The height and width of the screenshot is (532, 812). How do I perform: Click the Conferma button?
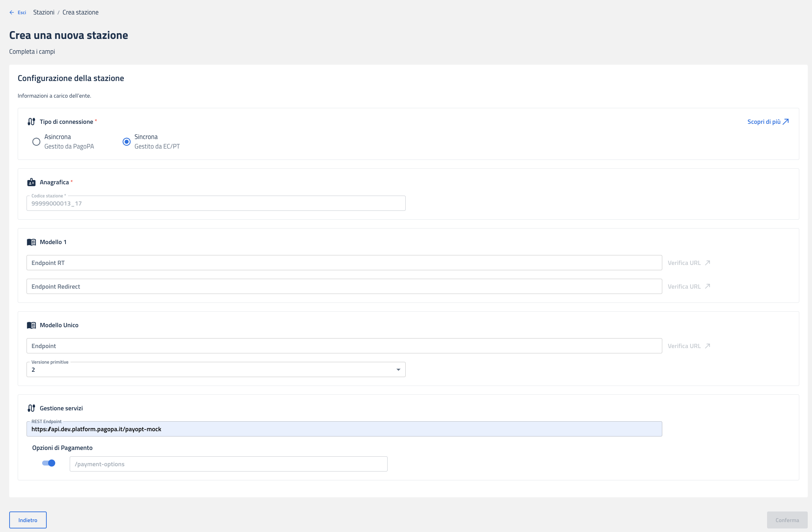[787, 520]
